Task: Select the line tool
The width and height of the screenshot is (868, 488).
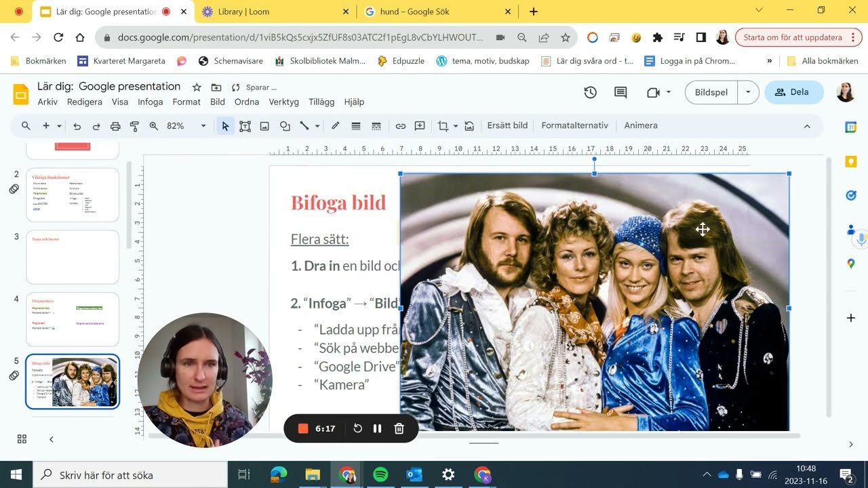Action: click(x=304, y=126)
